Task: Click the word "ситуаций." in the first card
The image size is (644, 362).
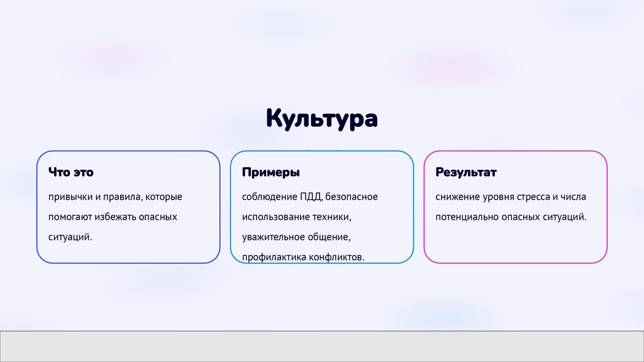Action: pyautogui.click(x=70, y=237)
